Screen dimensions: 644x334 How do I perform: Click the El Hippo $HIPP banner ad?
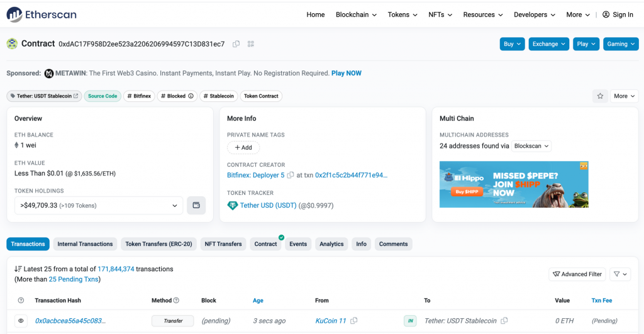[514, 184]
